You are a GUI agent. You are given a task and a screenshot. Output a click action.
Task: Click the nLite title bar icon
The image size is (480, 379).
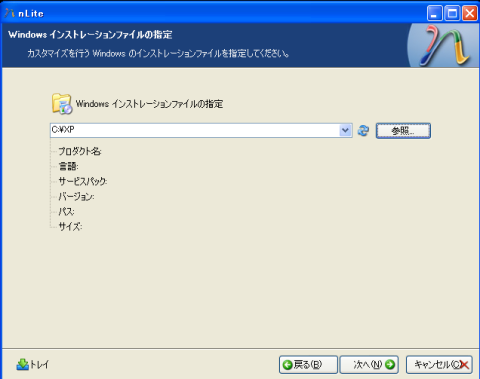(x=9, y=13)
